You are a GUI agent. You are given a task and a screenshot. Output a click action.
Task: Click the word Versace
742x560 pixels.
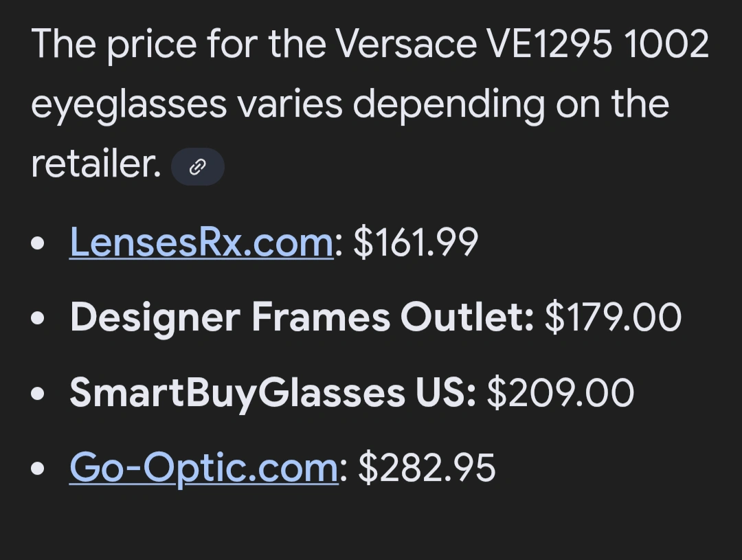tap(405, 45)
